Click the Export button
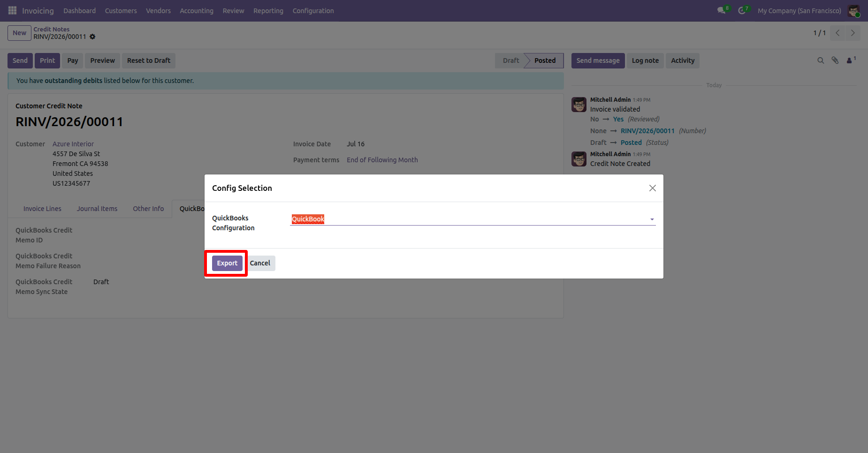This screenshot has width=868, height=453. [x=227, y=263]
